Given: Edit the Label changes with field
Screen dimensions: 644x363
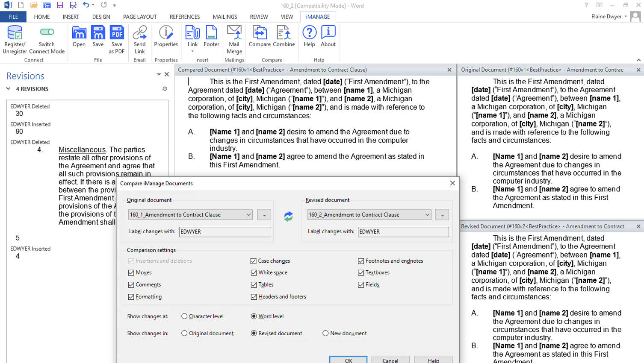Looking at the screenshot, I should point(225,232).
